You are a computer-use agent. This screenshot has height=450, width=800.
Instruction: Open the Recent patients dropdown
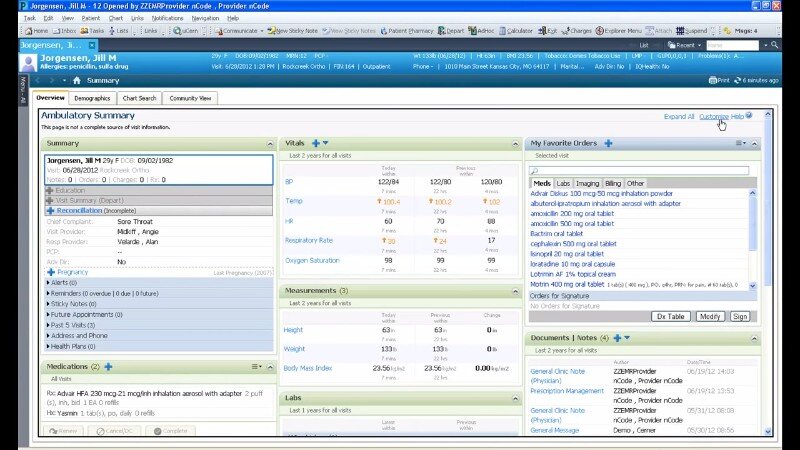click(x=685, y=46)
